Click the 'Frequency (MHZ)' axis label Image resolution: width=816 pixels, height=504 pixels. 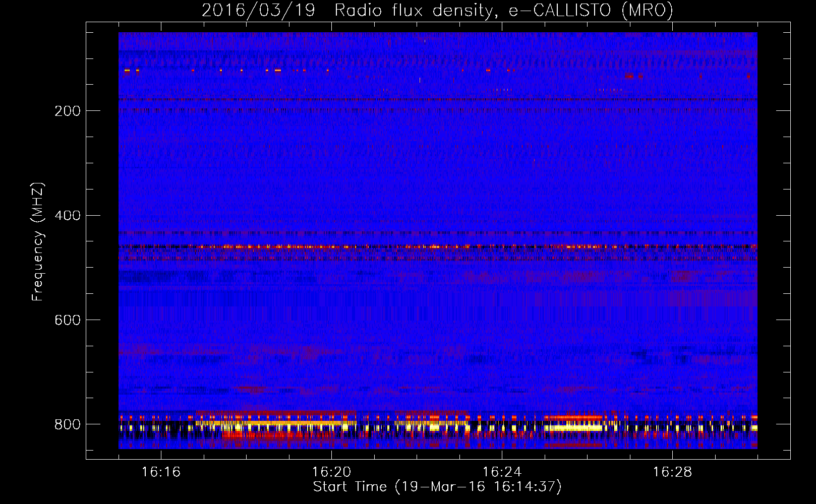pos(38,241)
